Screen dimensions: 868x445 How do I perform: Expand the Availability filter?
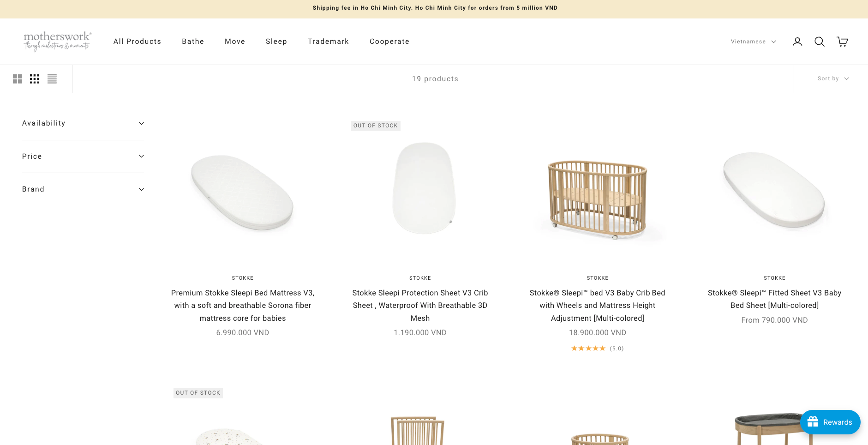[83, 123]
